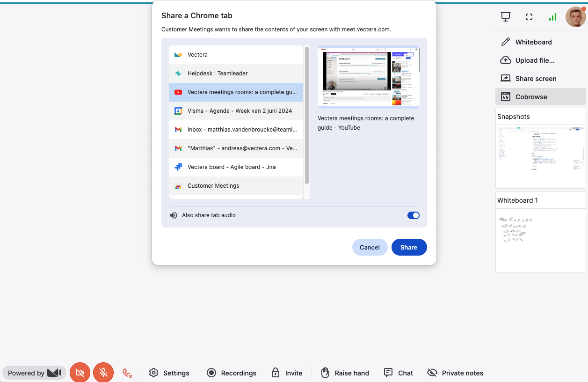Click the speaker icon for tab audio

[174, 215]
